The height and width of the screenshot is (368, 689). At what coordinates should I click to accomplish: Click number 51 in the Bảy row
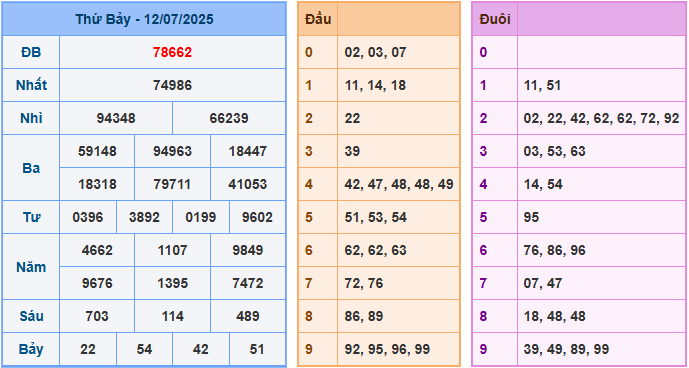(x=257, y=349)
